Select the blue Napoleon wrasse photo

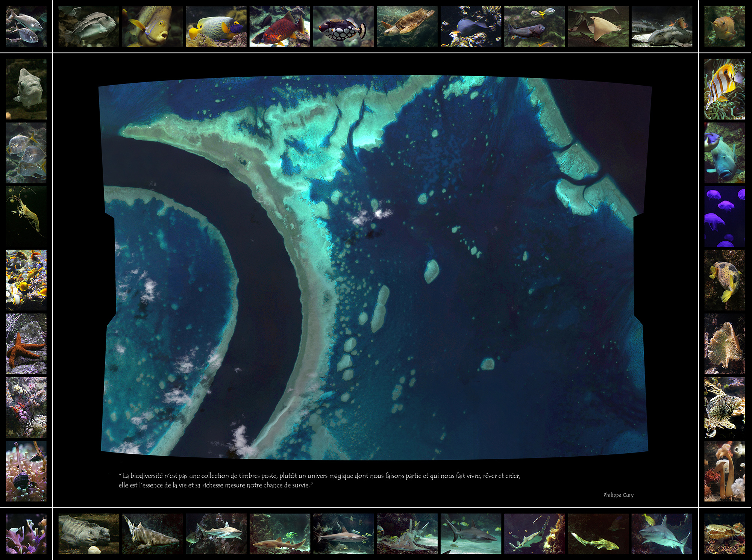[724, 153]
